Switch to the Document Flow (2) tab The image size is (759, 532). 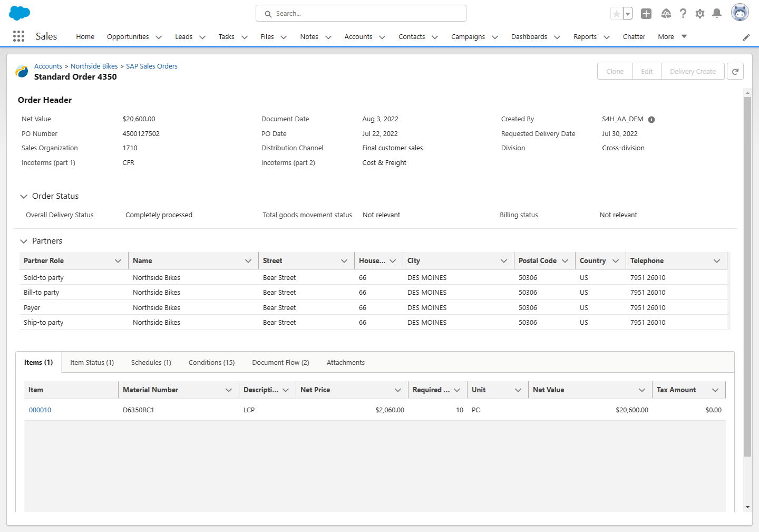(280, 363)
